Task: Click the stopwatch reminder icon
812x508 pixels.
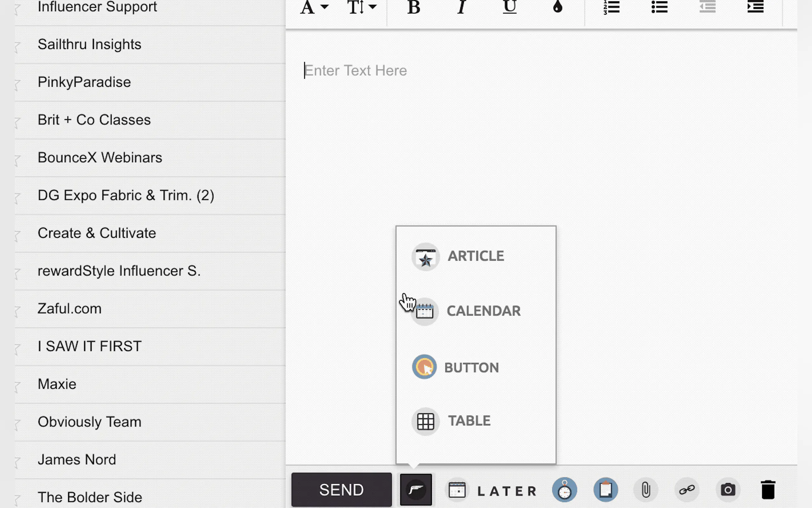Action: [x=564, y=490]
